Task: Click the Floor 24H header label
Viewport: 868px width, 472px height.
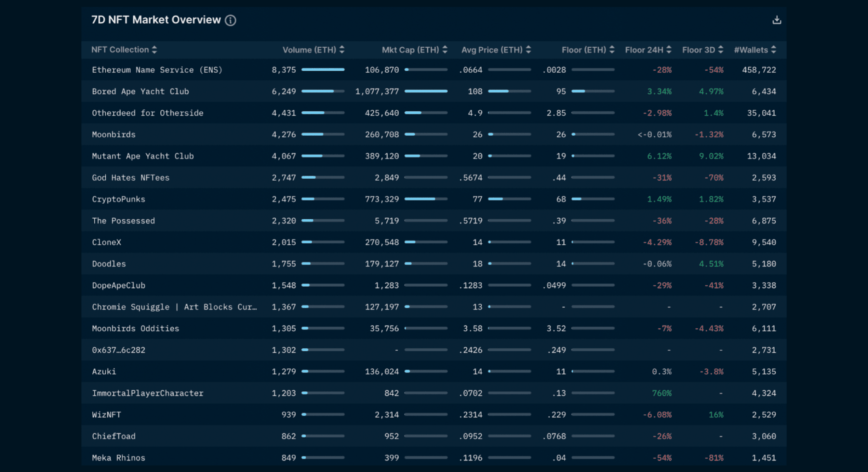Action: [644, 50]
